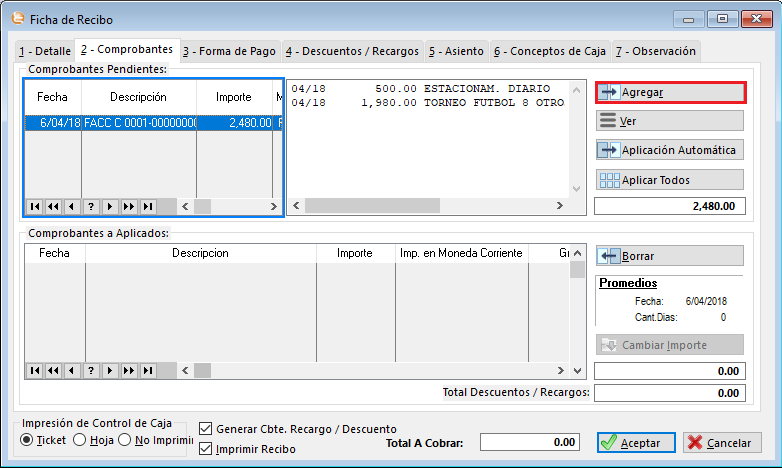Click the question mark search in pending navigator
This screenshot has height=468, width=782.
coord(91,206)
